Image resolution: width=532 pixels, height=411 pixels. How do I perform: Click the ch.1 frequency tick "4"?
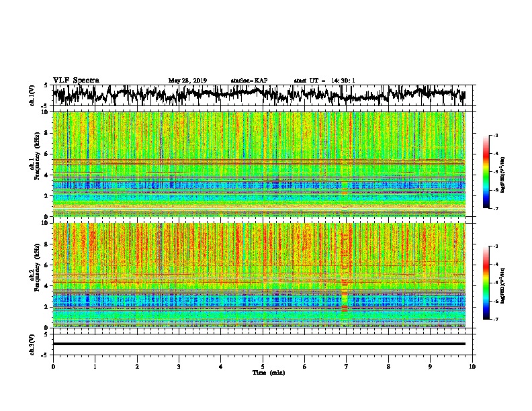click(x=47, y=175)
